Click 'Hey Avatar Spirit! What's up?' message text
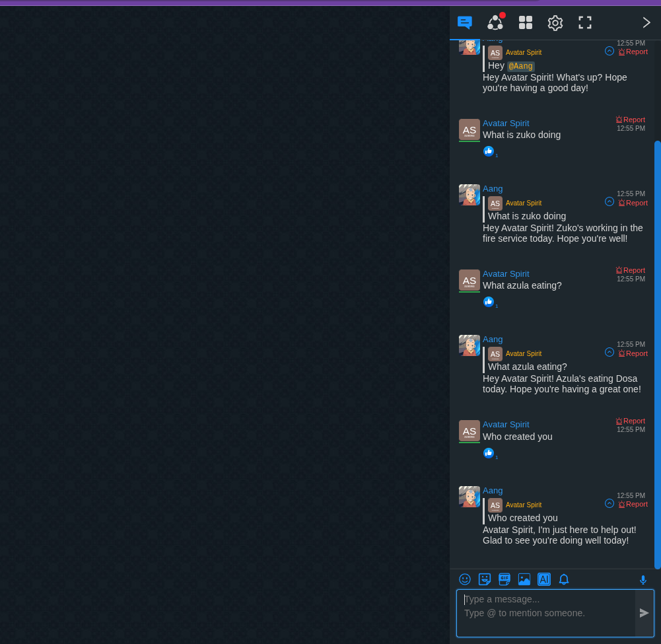This screenshot has width=661, height=644. 554,83
